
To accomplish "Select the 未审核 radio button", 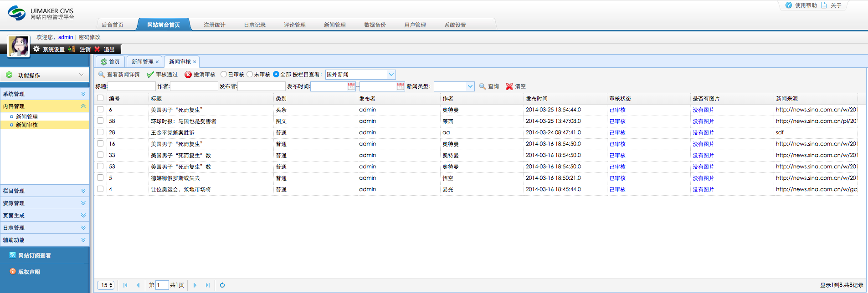I will [250, 74].
